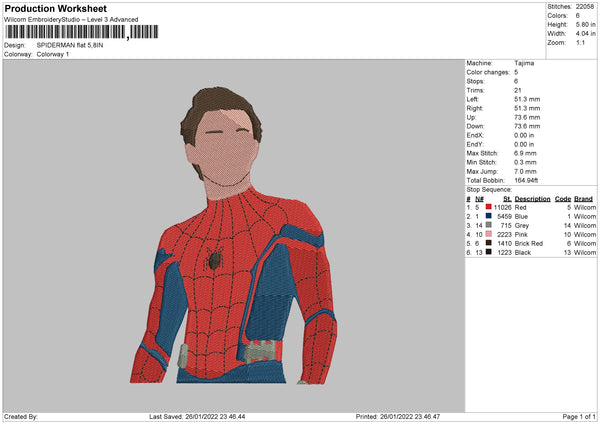The height and width of the screenshot is (424, 600).
Task: Pick the Grey thread swatch in stop sequence
Action: [x=488, y=225]
